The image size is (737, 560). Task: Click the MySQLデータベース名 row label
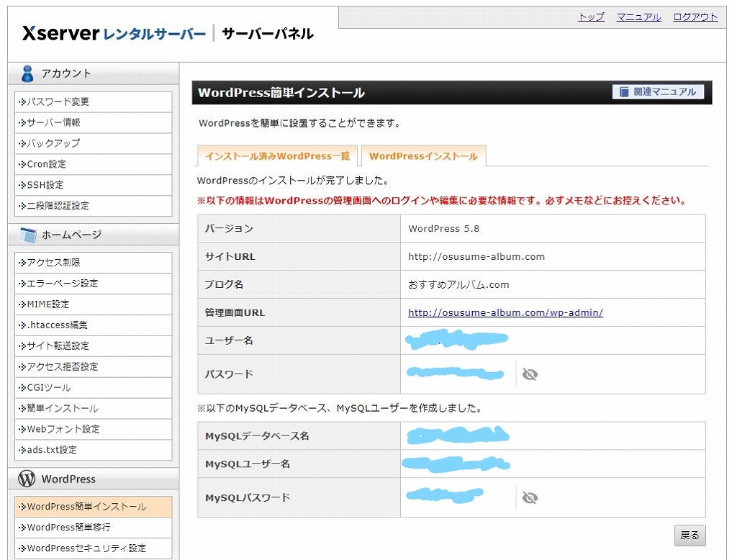point(257,436)
